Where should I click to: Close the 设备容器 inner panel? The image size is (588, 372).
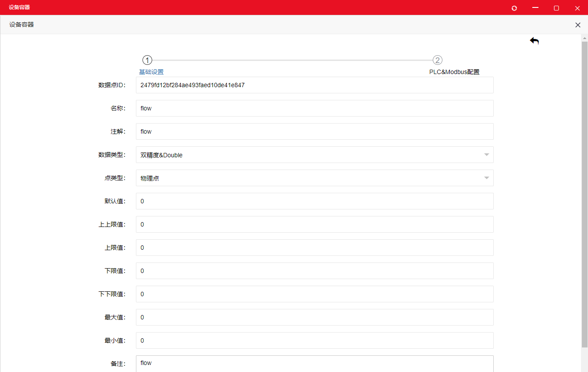[577, 25]
